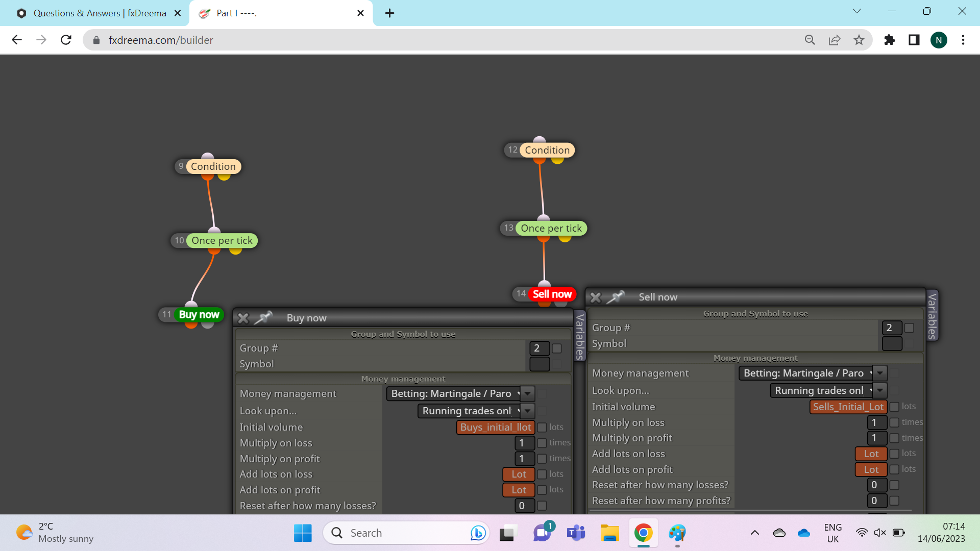Edit Reset after profits value in Sell now
This screenshot has width=980, height=551.
click(877, 501)
